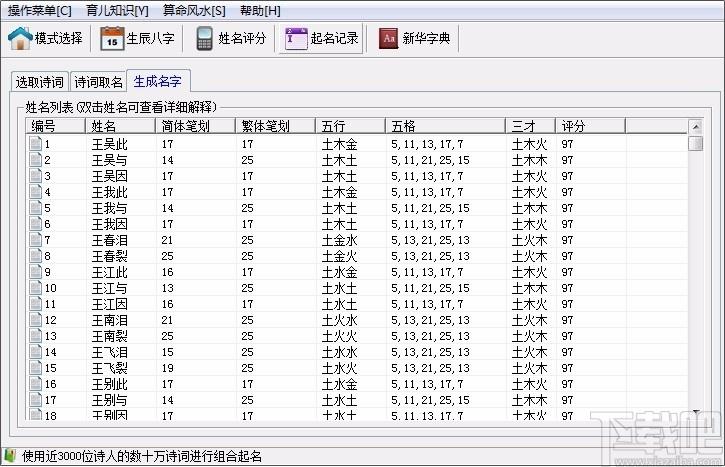Open the 算命风水[S] menu
Screen dimensions: 725x467
tap(194, 10)
